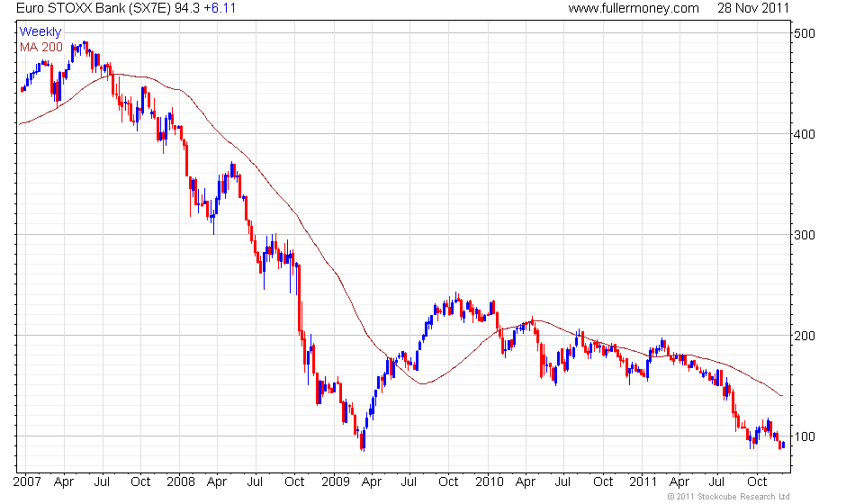Click the 2009 year label on time axis

click(x=335, y=482)
